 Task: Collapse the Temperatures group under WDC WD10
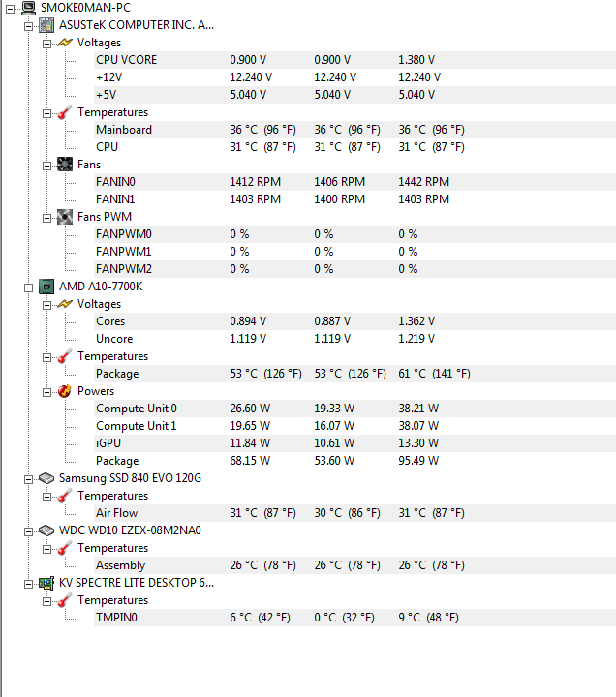(46, 549)
